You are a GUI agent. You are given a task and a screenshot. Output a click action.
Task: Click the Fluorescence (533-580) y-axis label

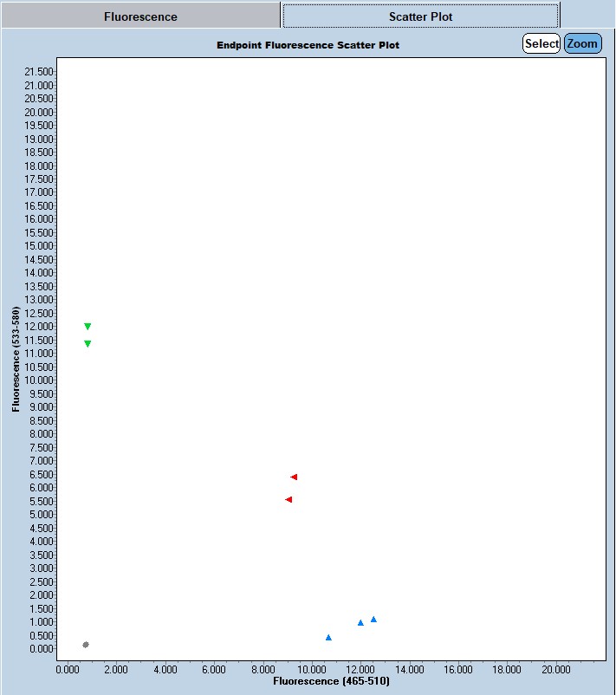pos(16,359)
